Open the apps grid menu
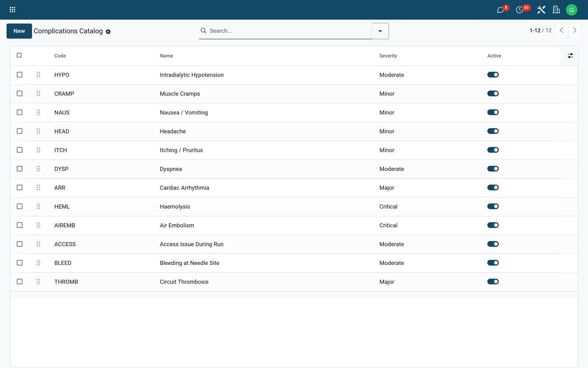 tap(12, 10)
